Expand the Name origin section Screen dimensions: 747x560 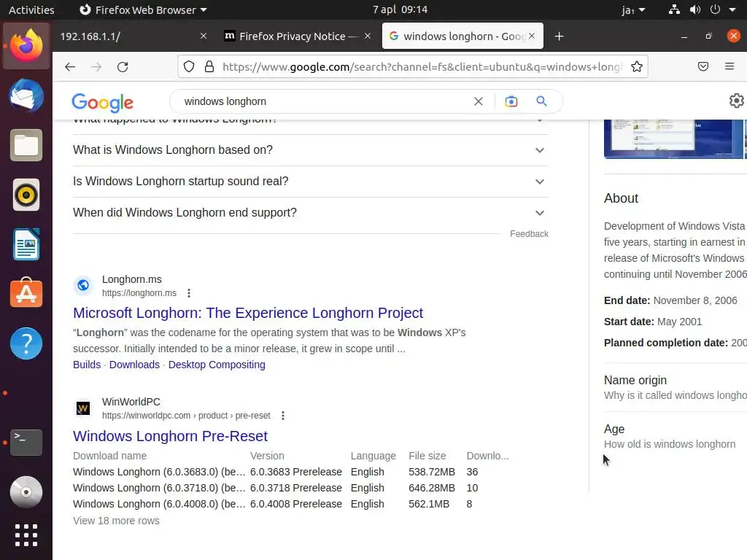676,387
